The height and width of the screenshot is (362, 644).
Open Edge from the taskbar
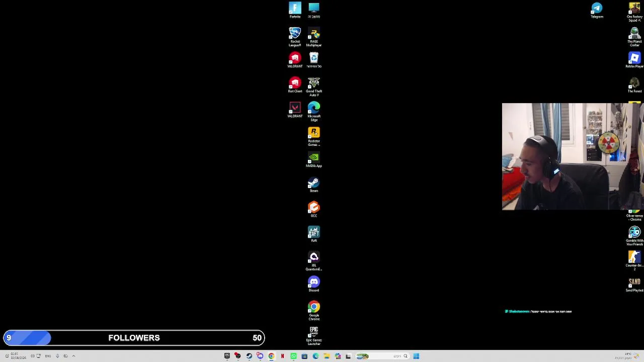click(x=315, y=356)
